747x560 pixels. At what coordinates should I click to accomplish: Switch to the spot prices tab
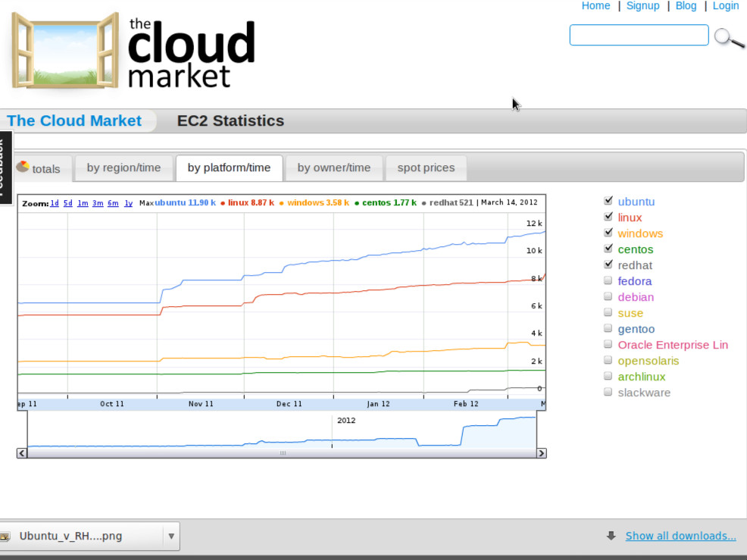(x=426, y=167)
